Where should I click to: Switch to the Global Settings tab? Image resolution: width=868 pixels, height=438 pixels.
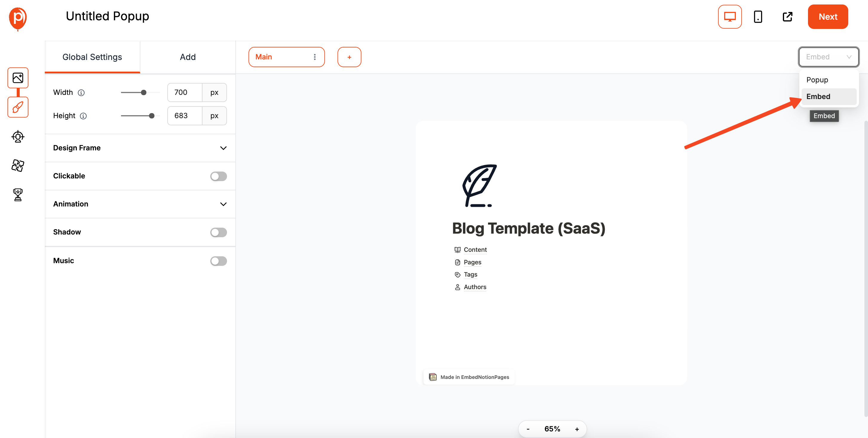click(92, 57)
